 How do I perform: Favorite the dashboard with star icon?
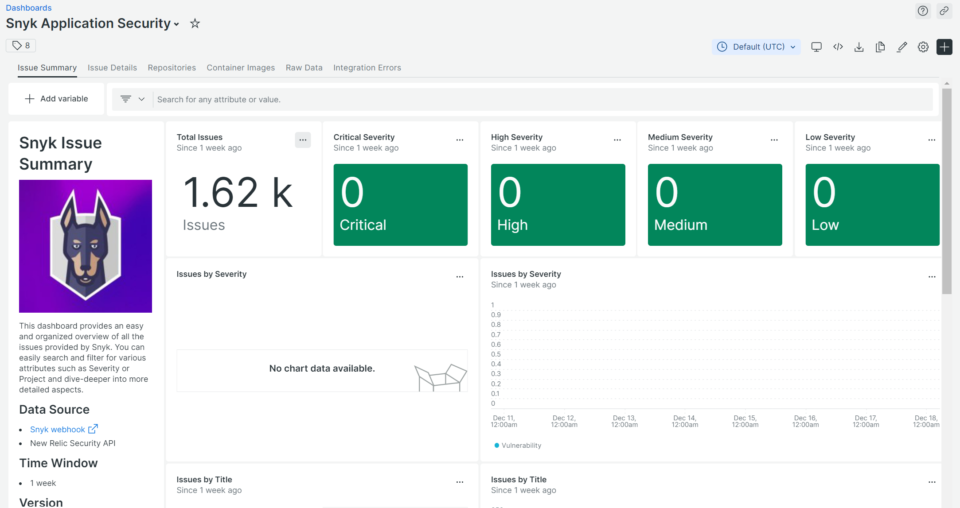(195, 24)
